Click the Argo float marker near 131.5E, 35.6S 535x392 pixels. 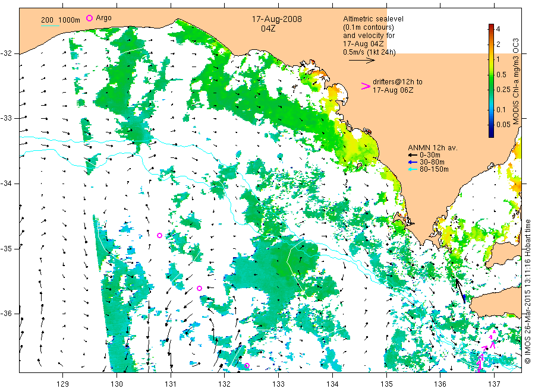(200, 289)
